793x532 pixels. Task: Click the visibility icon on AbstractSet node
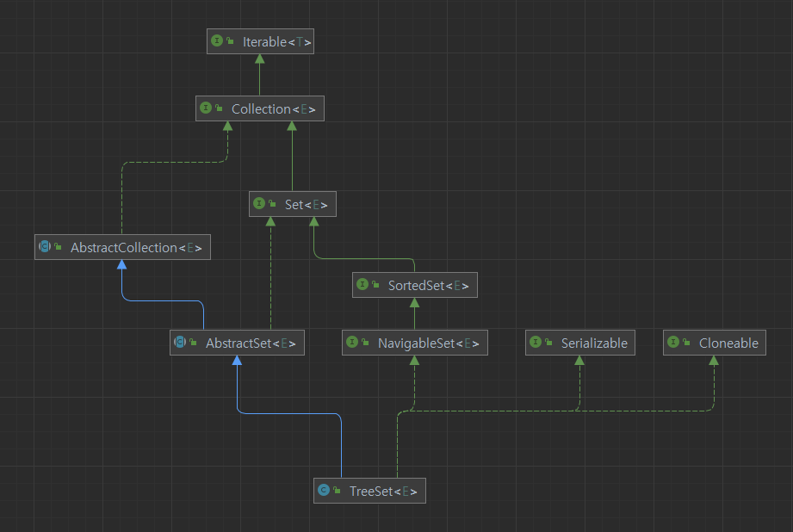pos(193,342)
